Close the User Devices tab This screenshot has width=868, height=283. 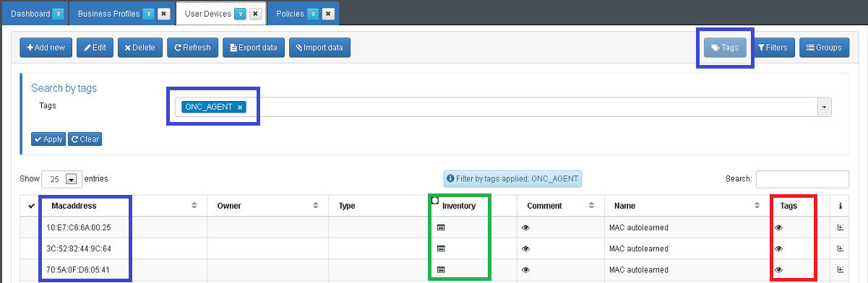pos(255,14)
